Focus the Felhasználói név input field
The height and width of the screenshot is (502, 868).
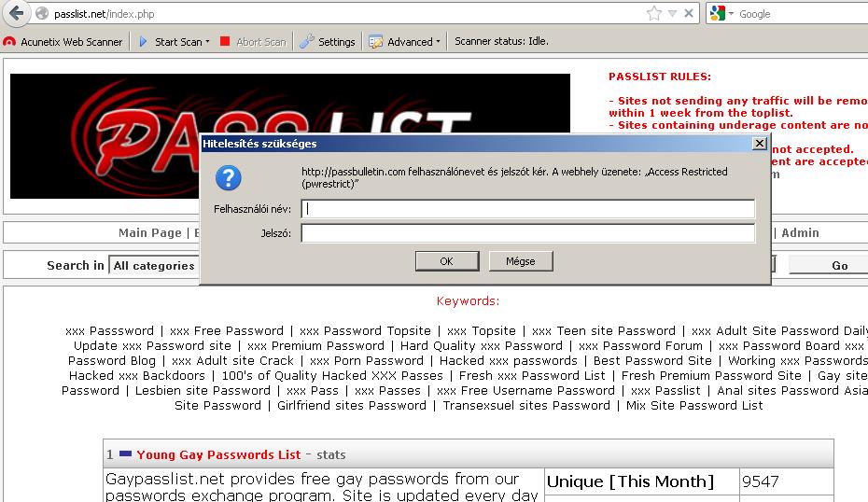(527, 209)
